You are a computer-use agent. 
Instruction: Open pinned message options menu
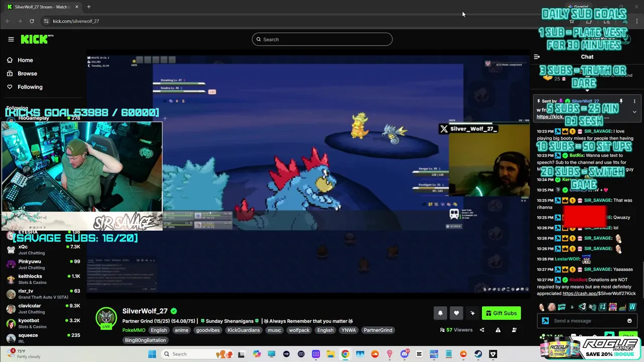click(634, 101)
